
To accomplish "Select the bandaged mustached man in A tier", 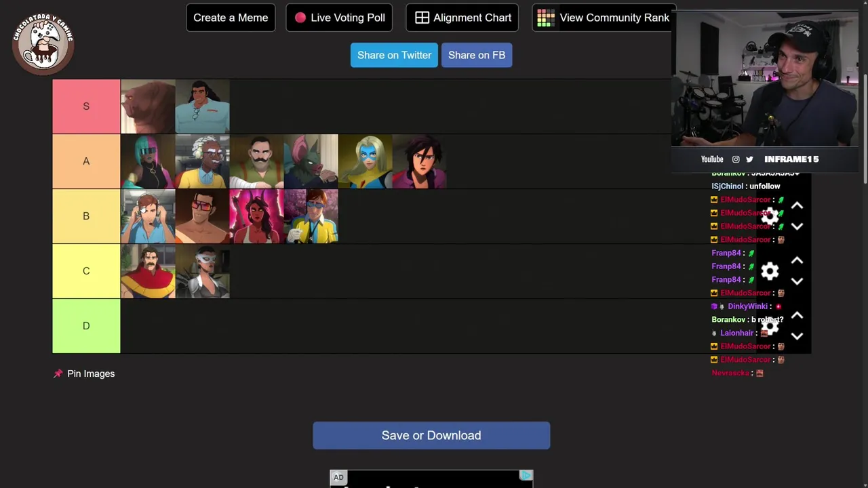I will tap(256, 161).
